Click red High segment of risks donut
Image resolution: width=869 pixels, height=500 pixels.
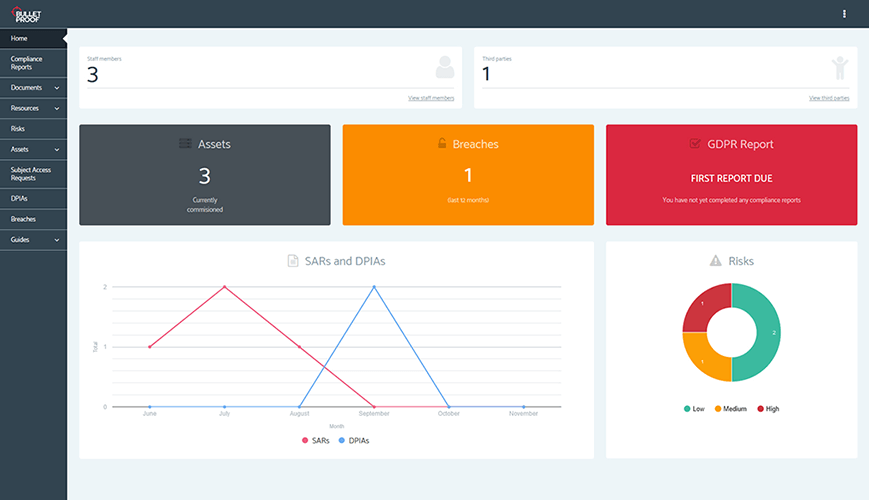[x=703, y=306]
